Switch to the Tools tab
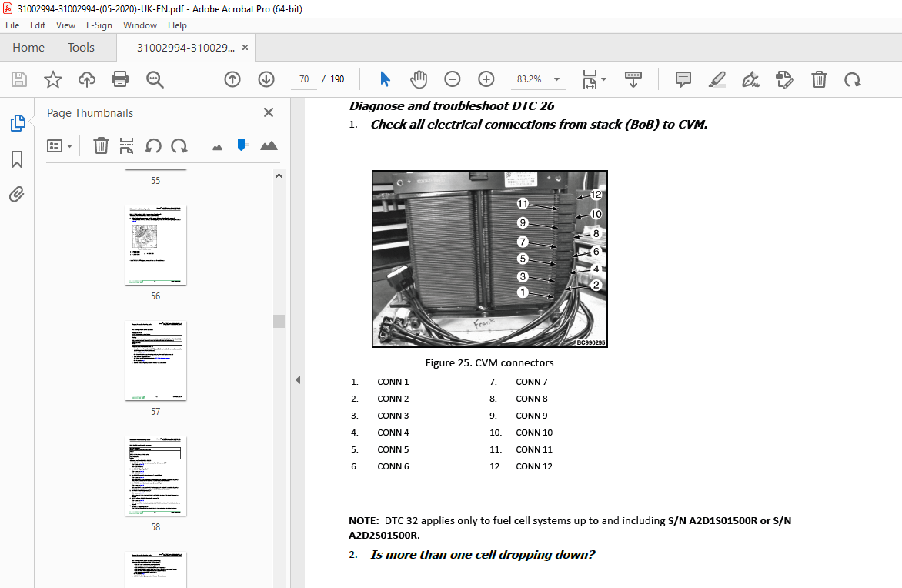 pos(81,48)
